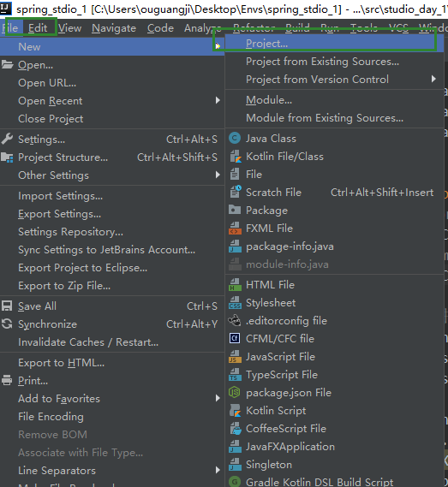Open the Build menu

tap(297, 28)
